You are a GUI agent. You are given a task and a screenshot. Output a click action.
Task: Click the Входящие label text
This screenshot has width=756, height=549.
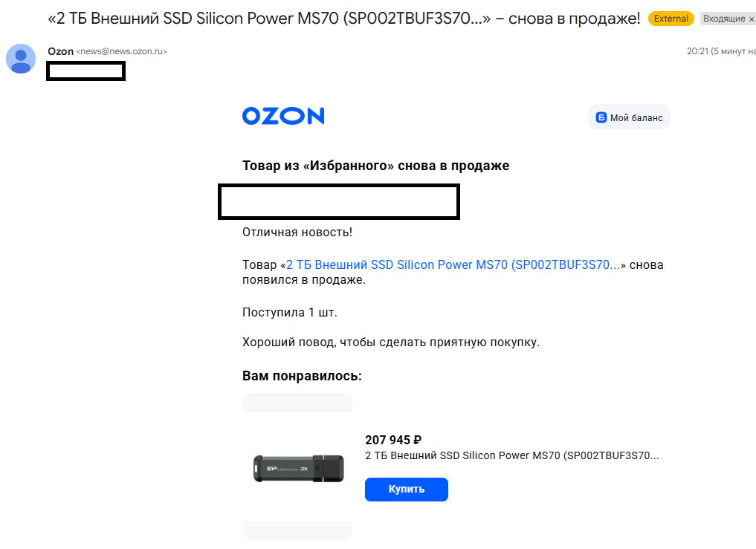(x=724, y=19)
